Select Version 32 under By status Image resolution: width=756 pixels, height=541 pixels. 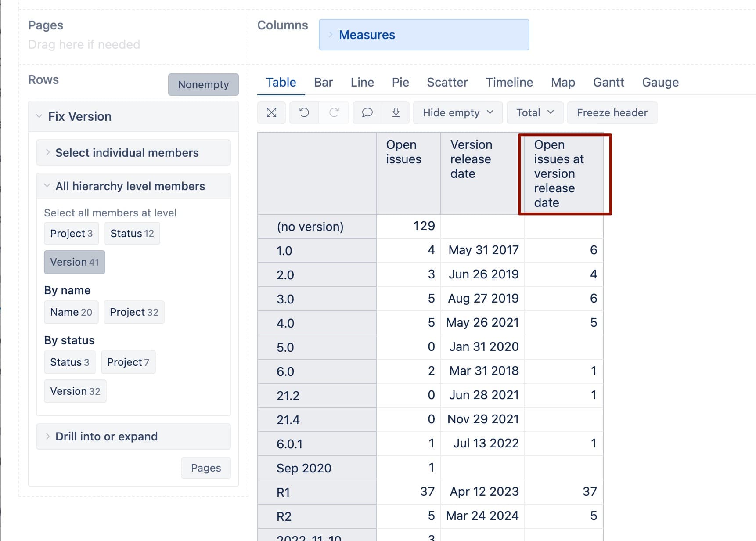(x=75, y=391)
